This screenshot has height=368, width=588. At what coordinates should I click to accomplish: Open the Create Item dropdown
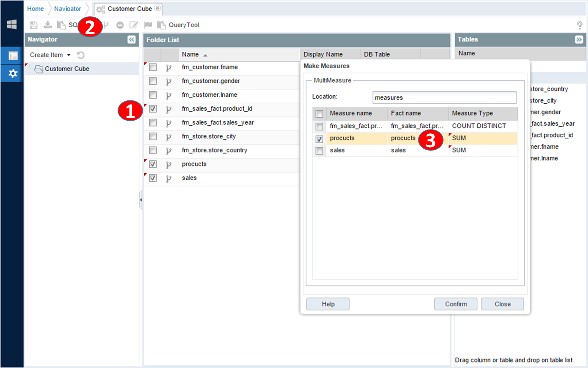click(50, 55)
